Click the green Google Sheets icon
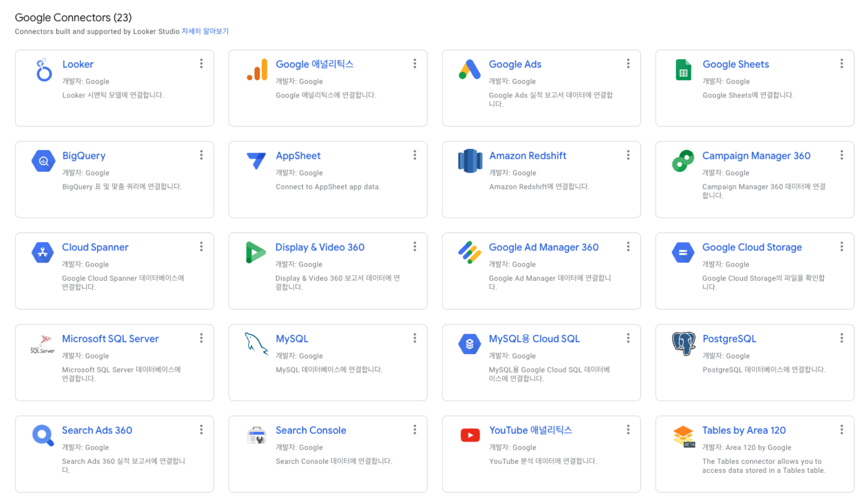The height and width of the screenshot is (504, 868). point(683,70)
